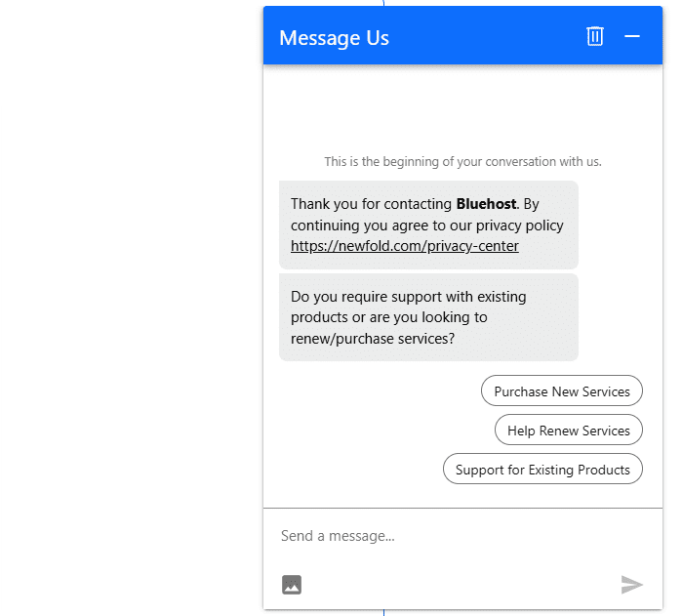Select the Thank you for contacting bubble
682x616 pixels.
pyautogui.click(x=428, y=225)
